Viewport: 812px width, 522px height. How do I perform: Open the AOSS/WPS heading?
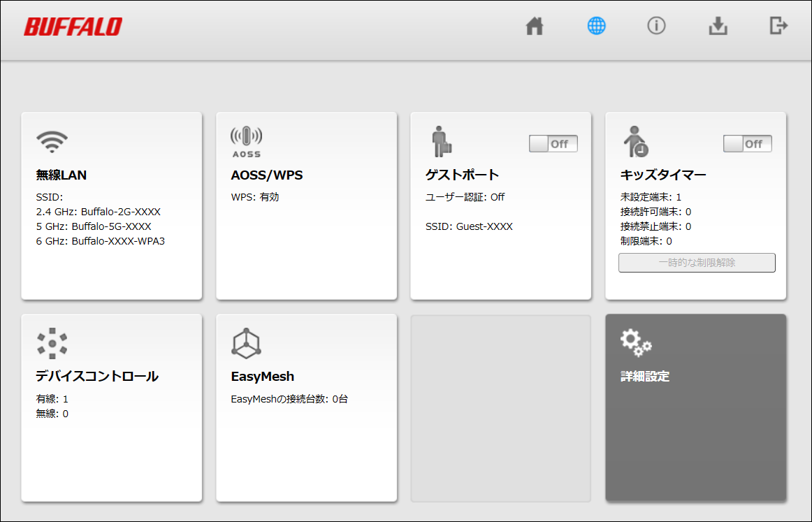pos(267,175)
